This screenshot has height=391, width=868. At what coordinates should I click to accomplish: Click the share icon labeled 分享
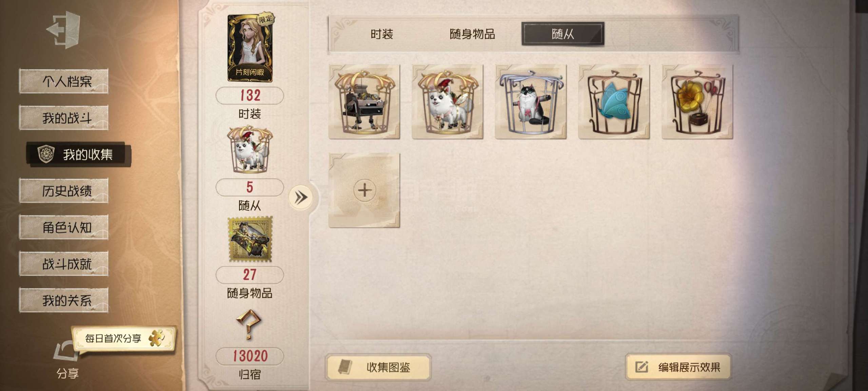(x=67, y=360)
